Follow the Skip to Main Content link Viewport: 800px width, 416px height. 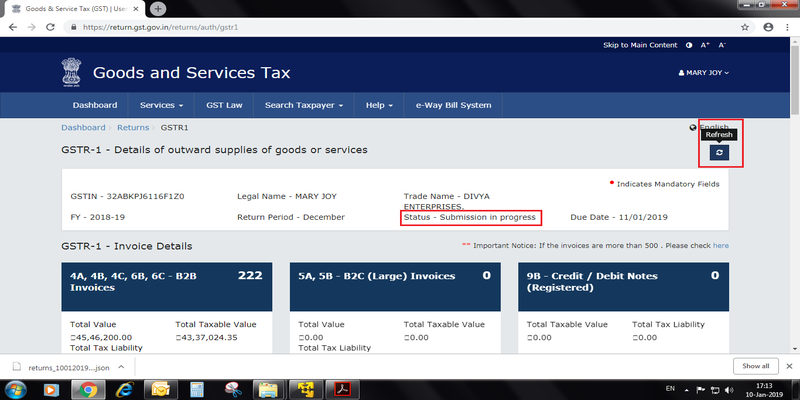click(x=640, y=45)
